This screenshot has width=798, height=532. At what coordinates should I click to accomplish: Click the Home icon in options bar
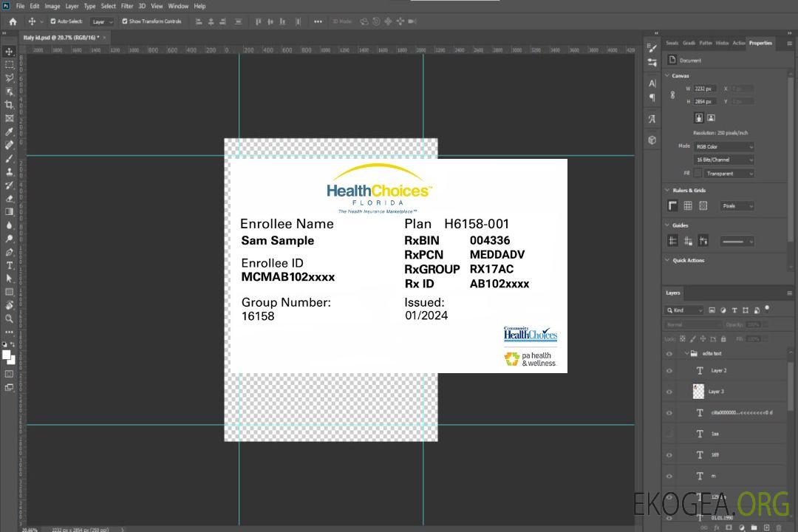pyautogui.click(x=13, y=21)
